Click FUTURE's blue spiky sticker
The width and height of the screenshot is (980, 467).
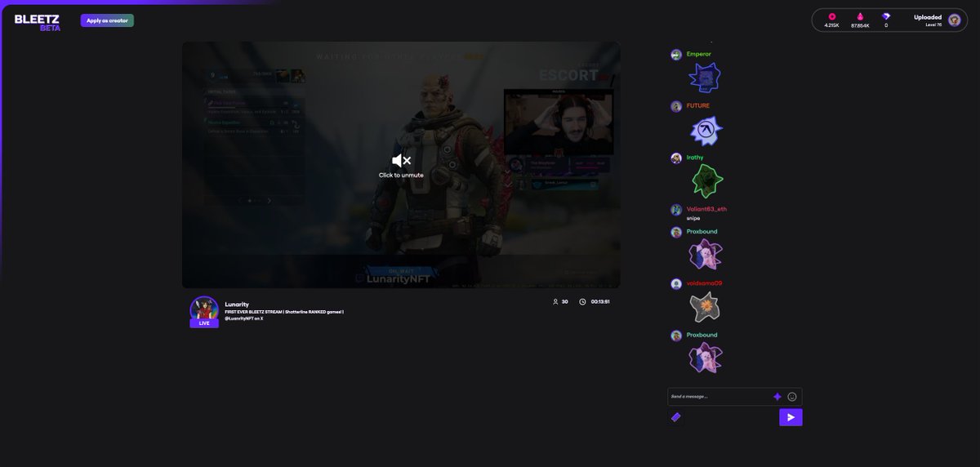pyautogui.click(x=706, y=130)
